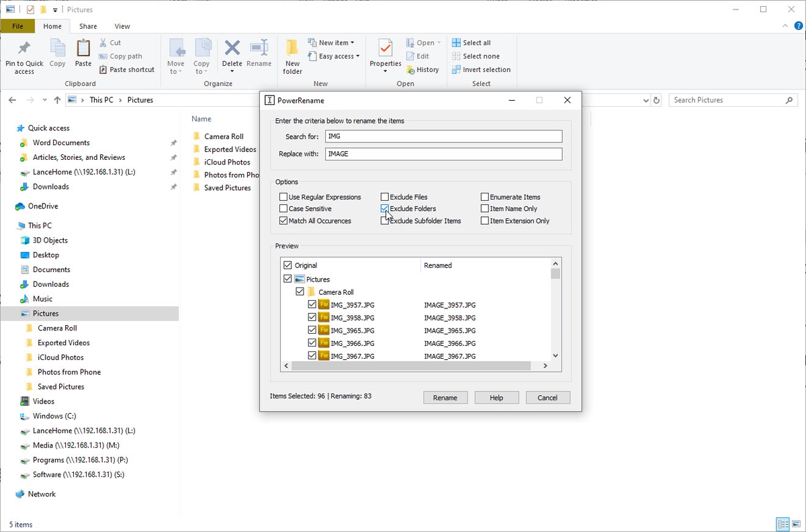Open the New item dropdown
Image resolution: width=806 pixels, height=532 pixels.
click(x=331, y=43)
